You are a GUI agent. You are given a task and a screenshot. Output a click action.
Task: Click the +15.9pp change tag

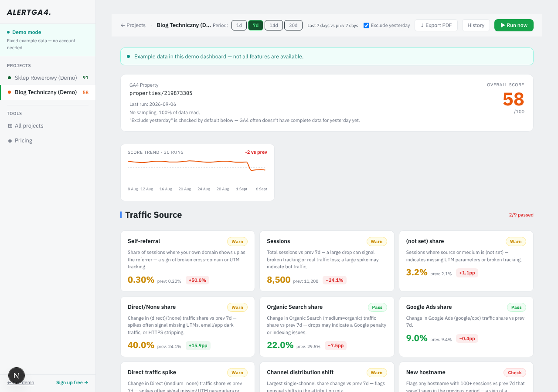click(198, 345)
